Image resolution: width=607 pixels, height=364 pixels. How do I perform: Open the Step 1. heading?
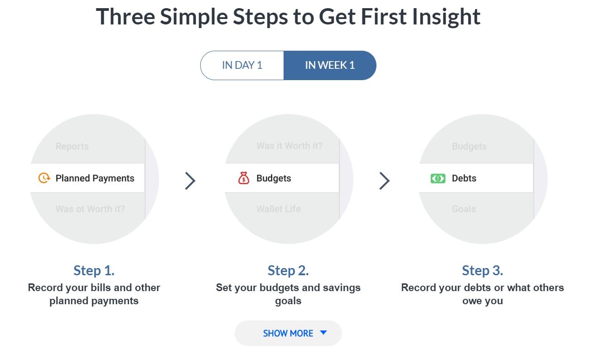pyautogui.click(x=94, y=271)
